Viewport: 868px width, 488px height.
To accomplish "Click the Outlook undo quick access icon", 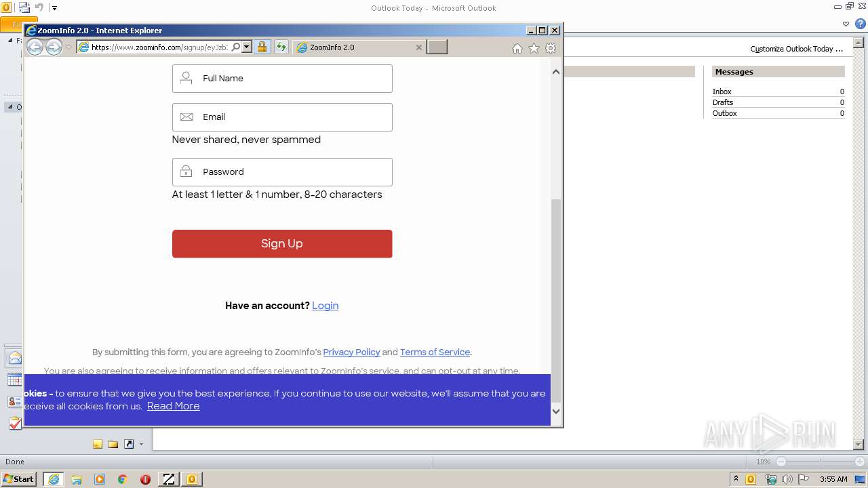I will (x=39, y=7).
